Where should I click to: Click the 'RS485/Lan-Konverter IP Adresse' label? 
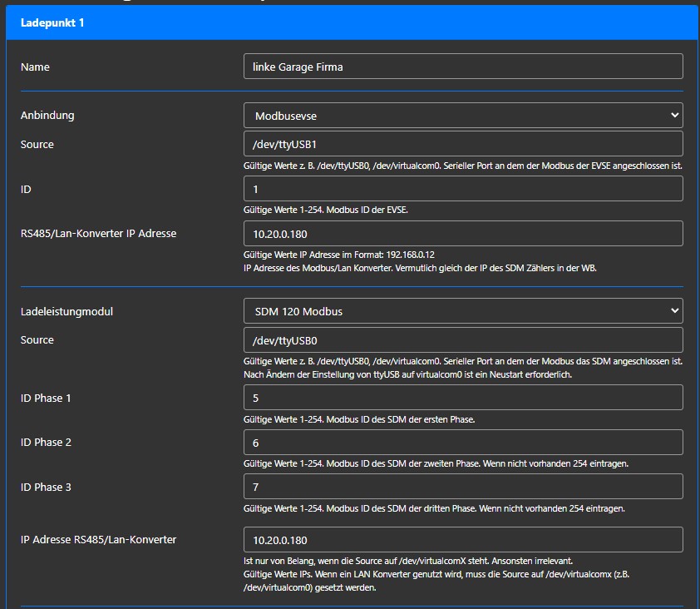coord(98,234)
